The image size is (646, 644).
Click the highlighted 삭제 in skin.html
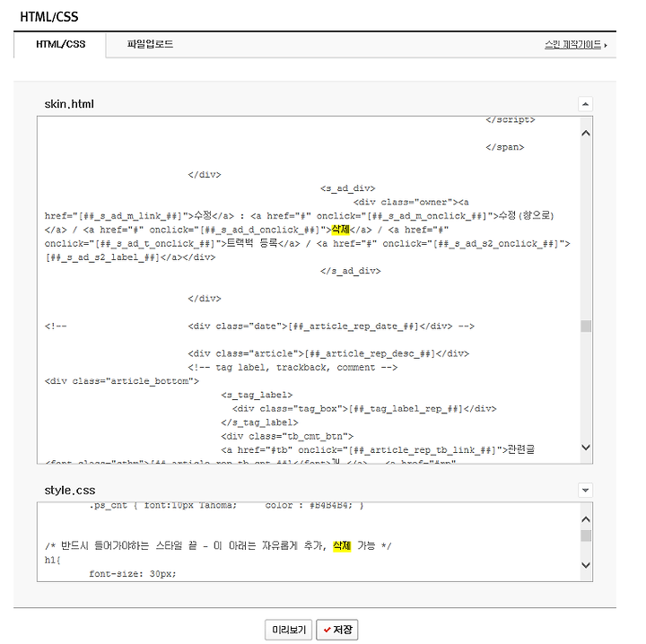point(340,230)
